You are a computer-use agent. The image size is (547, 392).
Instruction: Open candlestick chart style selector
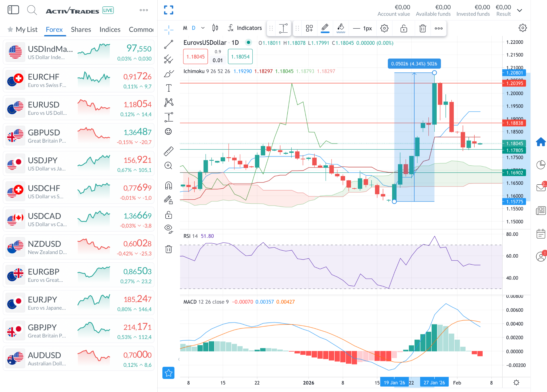[215, 28]
